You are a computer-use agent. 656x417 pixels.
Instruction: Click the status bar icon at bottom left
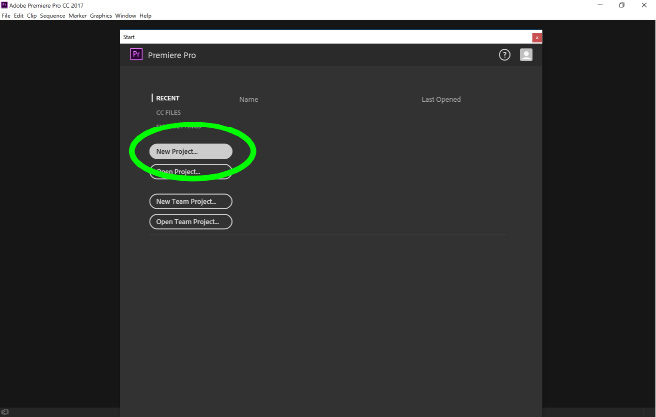[x=5, y=412]
